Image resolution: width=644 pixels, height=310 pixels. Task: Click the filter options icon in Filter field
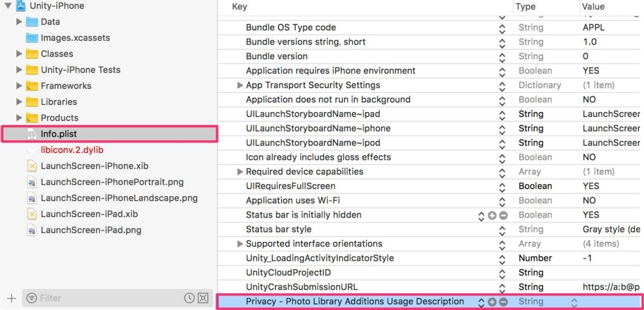[31, 298]
